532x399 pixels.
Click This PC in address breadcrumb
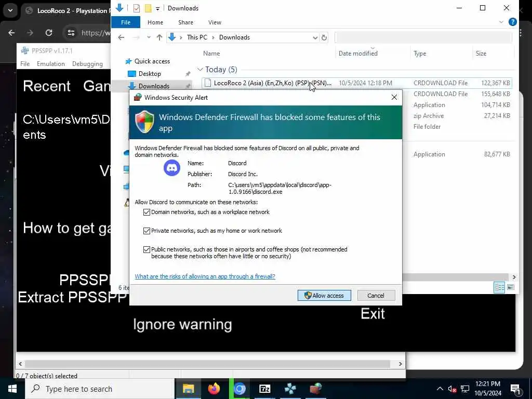(x=197, y=37)
